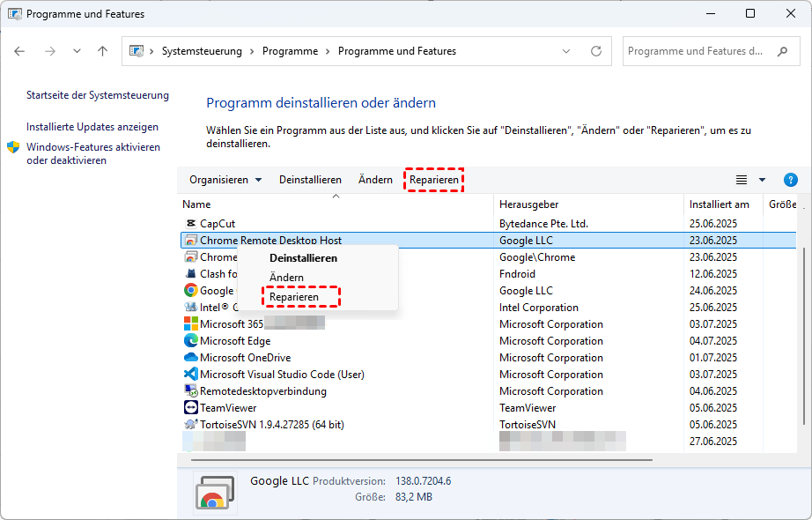
Task: Click the Programme und Features search box
Action: tap(696, 51)
